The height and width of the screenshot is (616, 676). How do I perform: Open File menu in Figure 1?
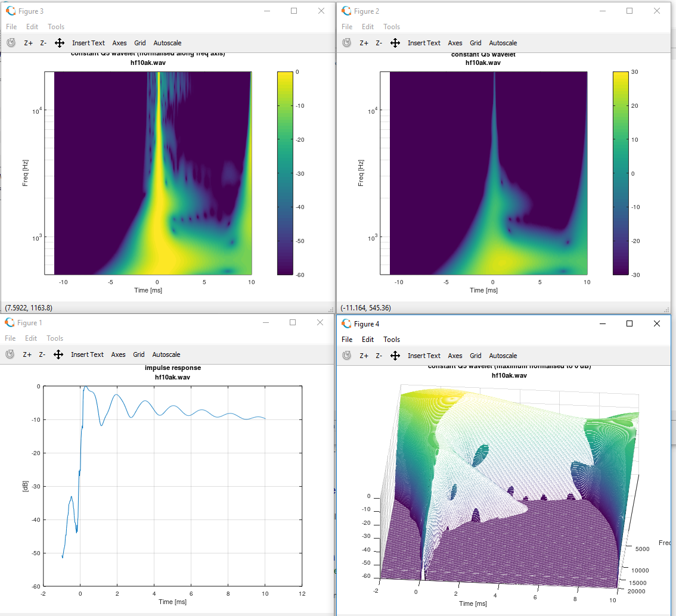pyautogui.click(x=10, y=338)
